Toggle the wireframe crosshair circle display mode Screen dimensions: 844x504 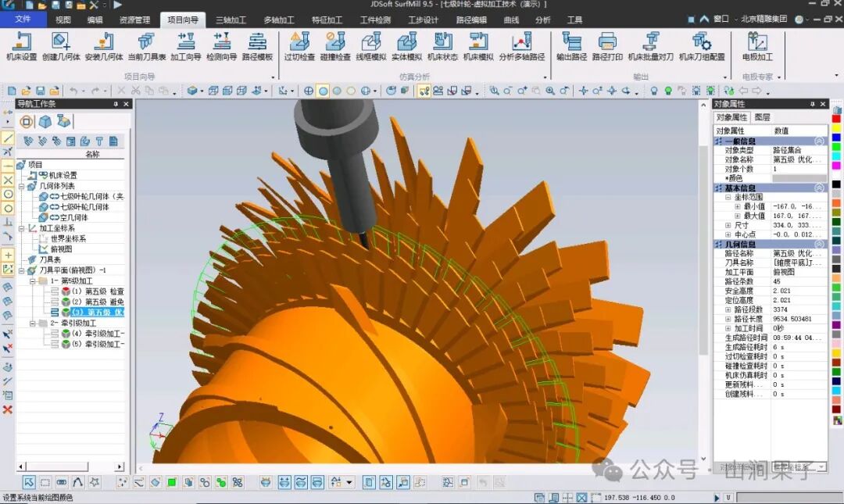point(309,91)
